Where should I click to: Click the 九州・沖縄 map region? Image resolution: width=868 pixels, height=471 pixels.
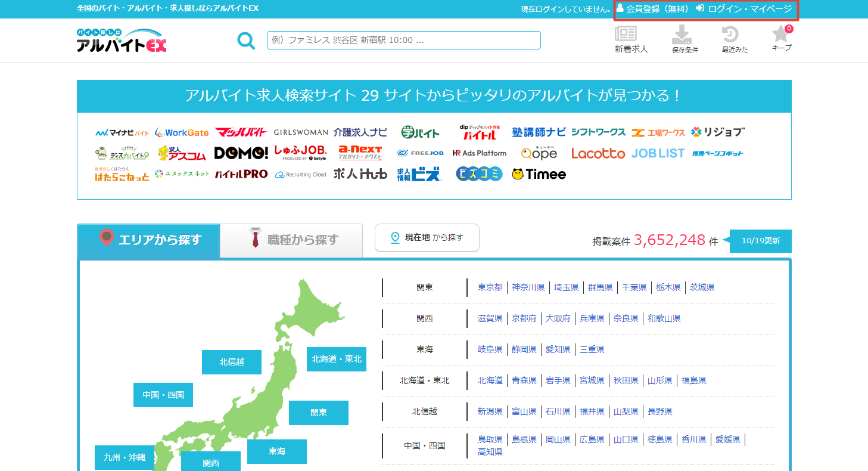click(x=125, y=457)
